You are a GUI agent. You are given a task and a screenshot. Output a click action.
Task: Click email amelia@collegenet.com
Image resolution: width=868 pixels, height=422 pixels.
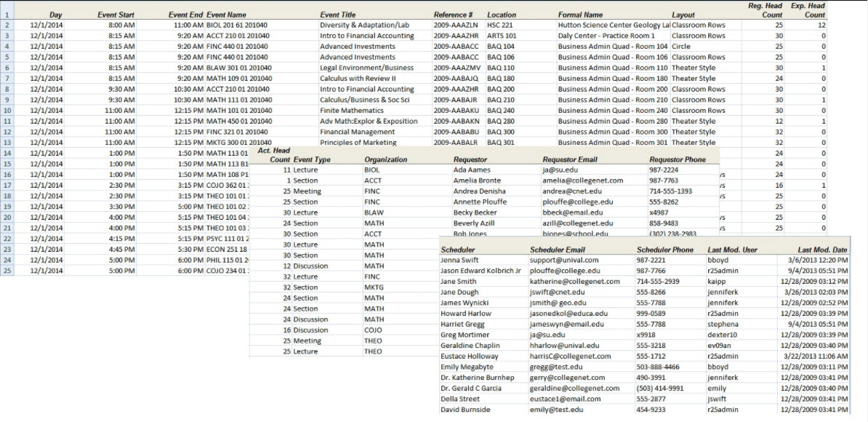click(x=583, y=180)
